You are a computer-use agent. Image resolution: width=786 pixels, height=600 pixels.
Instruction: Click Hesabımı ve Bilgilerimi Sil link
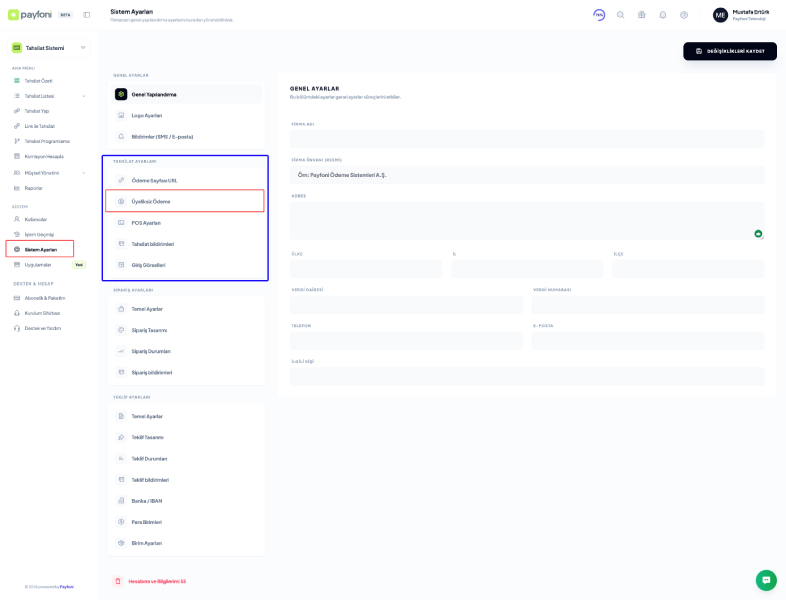156,581
